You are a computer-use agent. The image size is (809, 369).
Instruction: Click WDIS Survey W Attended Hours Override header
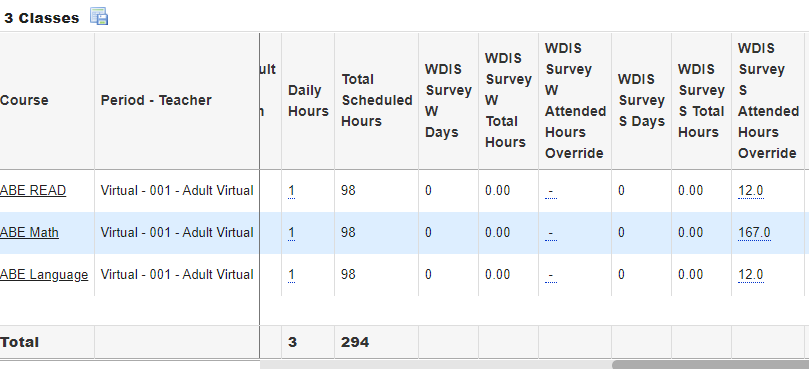click(575, 101)
